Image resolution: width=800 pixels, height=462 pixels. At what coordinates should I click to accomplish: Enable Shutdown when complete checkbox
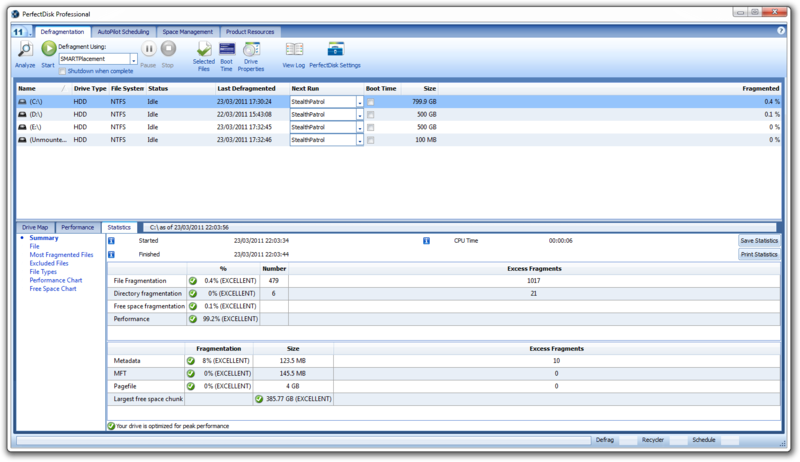coord(62,71)
